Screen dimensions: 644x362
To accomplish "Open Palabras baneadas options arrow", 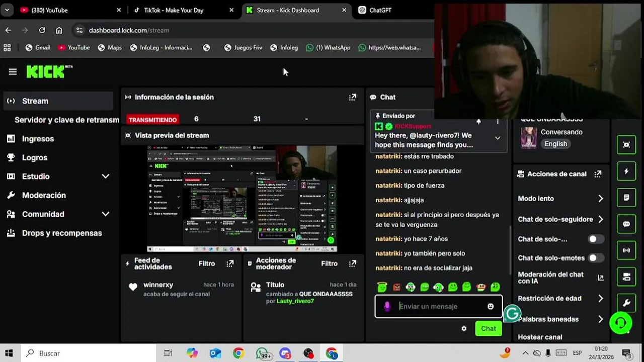I will pos(600,319).
